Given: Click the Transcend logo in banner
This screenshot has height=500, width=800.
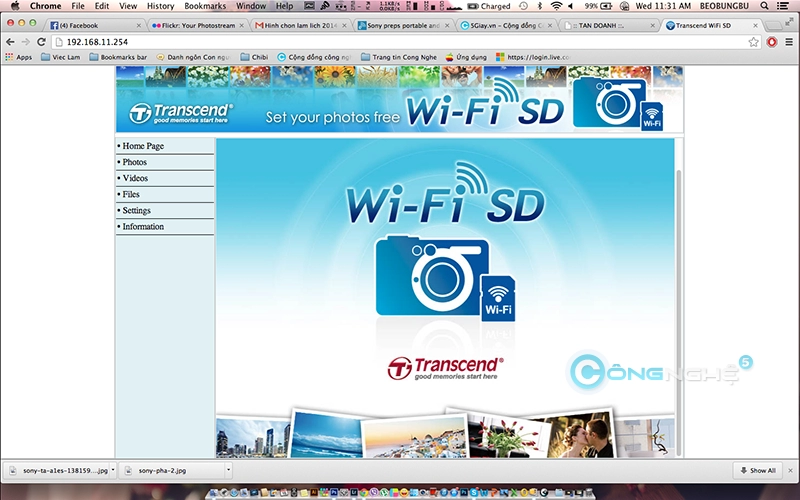Looking at the screenshot, I should tap(181, 113).
